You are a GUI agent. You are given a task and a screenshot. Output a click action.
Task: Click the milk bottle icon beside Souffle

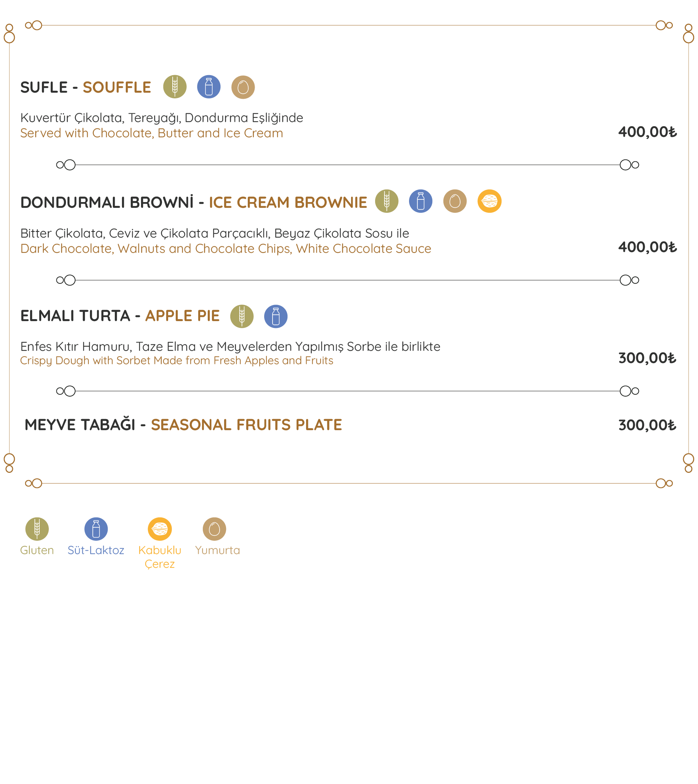[x=209, y=87]
